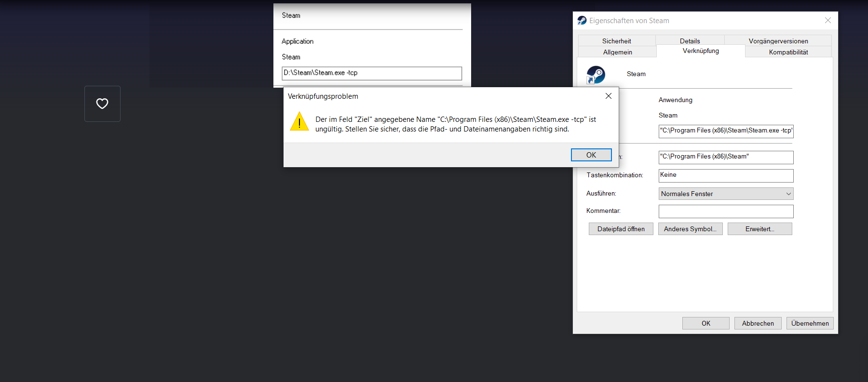Open the Kompatibilität tab
Viewport: 868px width, 382px height.
(x=788, y=52)
